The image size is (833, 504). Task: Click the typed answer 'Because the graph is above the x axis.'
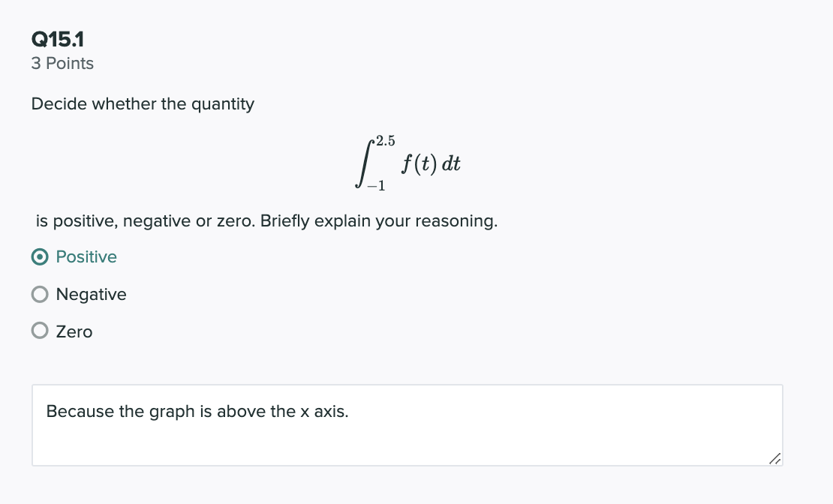pos(197,411)
